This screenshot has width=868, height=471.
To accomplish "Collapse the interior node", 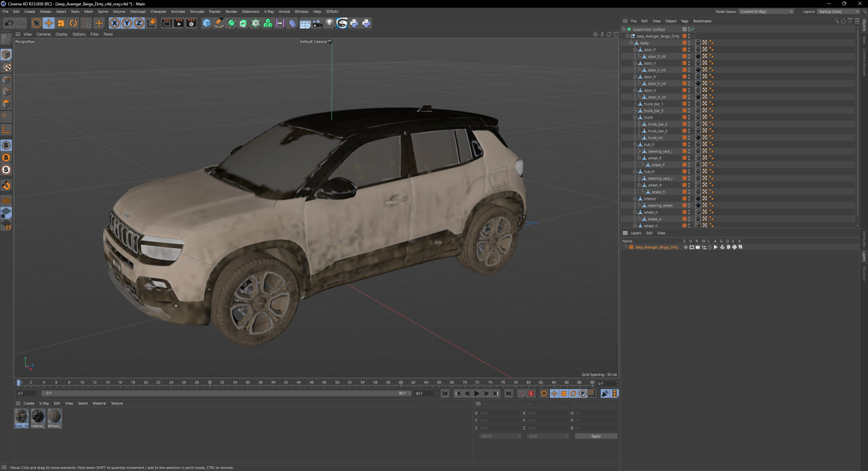I will [635, 199].
